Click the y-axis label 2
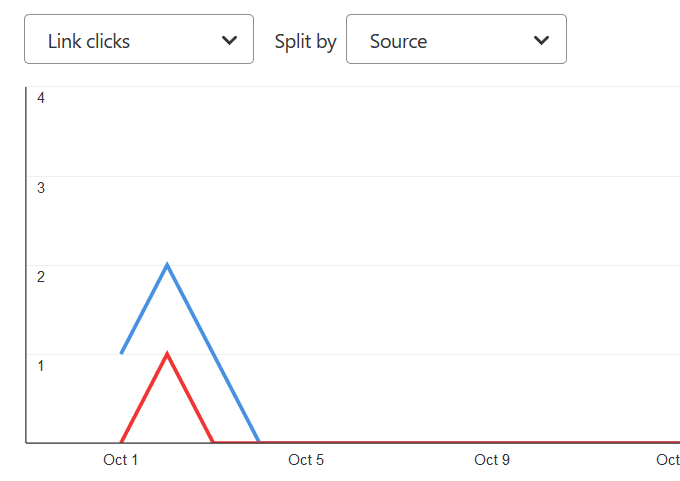The width and height of the screenshot is (680, 481). tap(41, 276)
